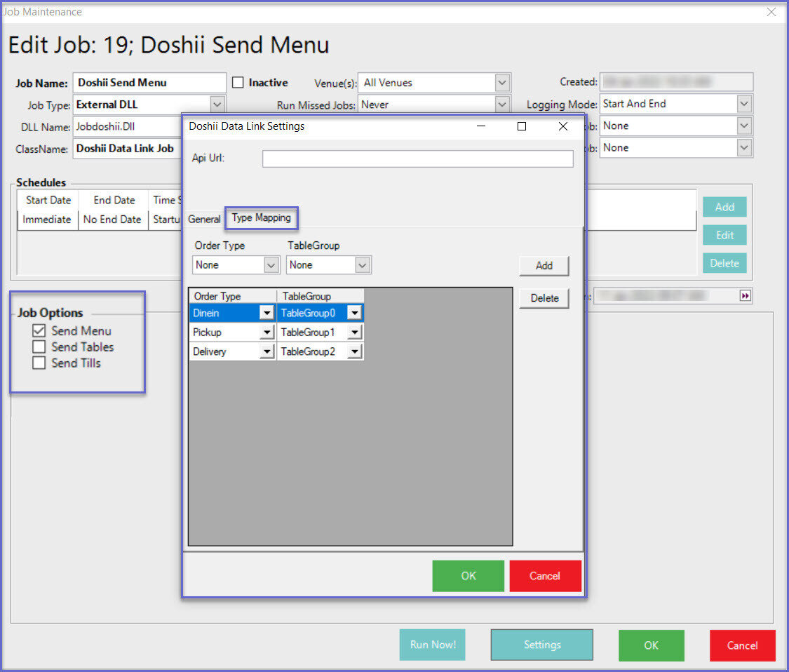
Task: Click the Job Name text field
Action: [x=149, y=83]
